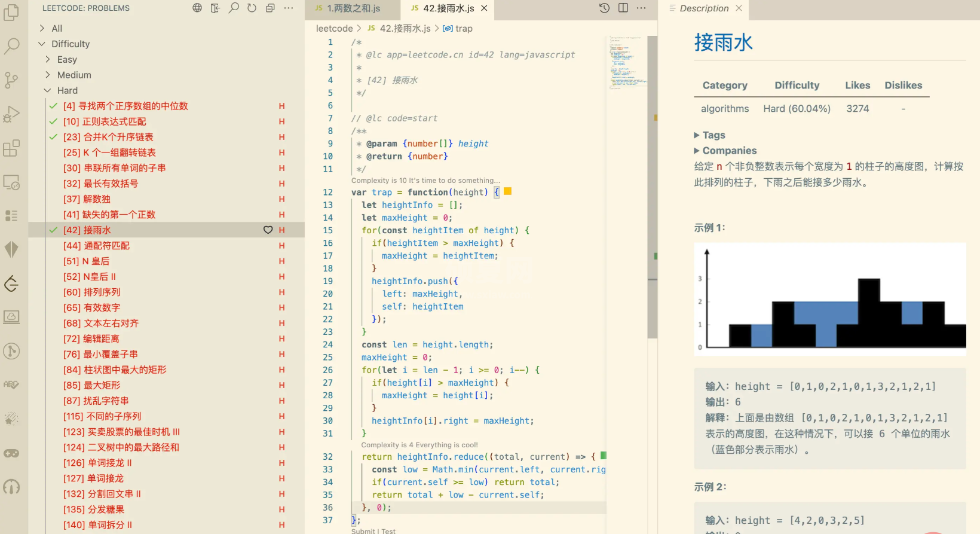Open the Source Control view

[x=11, y=80]
